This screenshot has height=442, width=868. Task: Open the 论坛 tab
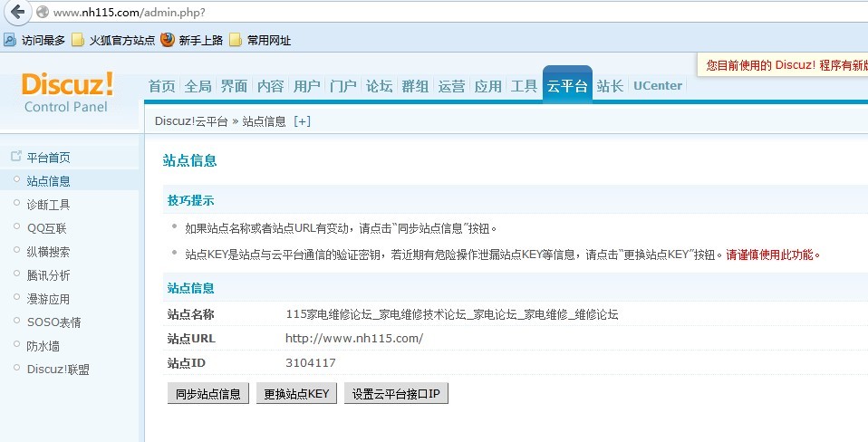coord(380,86)
